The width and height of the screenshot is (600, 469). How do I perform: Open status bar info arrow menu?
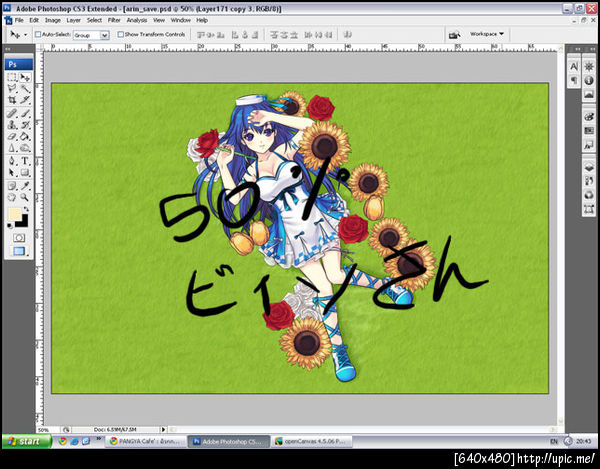point(163,430)
